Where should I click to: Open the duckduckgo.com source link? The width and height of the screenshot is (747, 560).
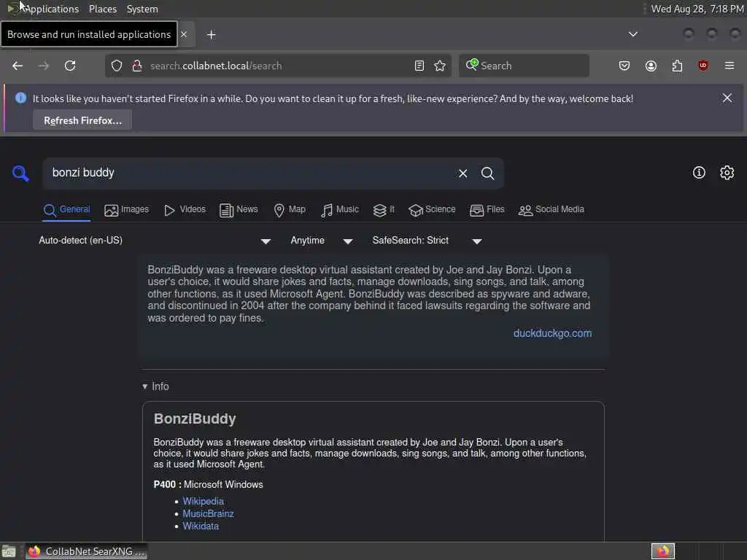click(552, 333)
